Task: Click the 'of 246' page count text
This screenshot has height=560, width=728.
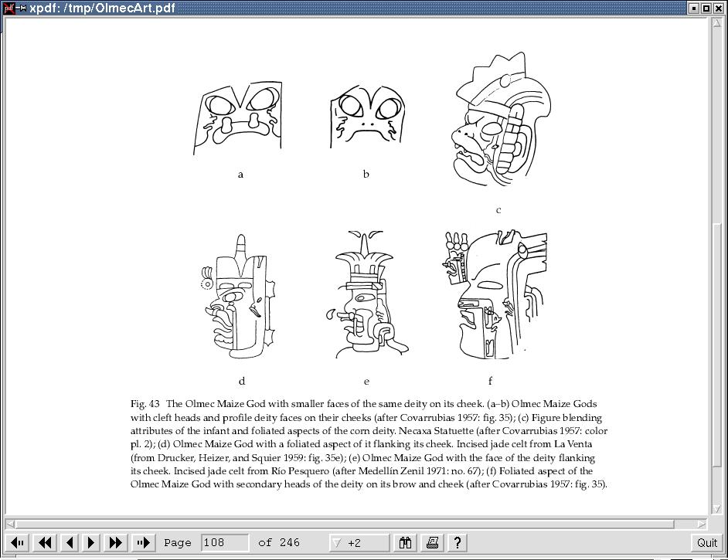Action: 278,542
